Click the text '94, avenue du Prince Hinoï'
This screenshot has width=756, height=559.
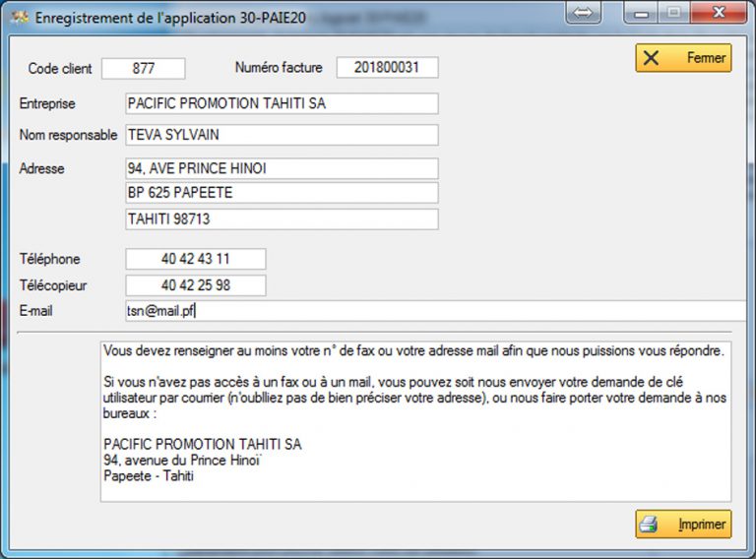[182, 461]
